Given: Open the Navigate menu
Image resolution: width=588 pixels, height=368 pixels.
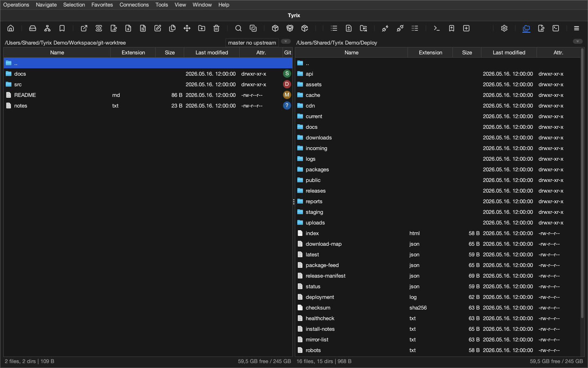Looking at the screenshot, I should 46,4.
